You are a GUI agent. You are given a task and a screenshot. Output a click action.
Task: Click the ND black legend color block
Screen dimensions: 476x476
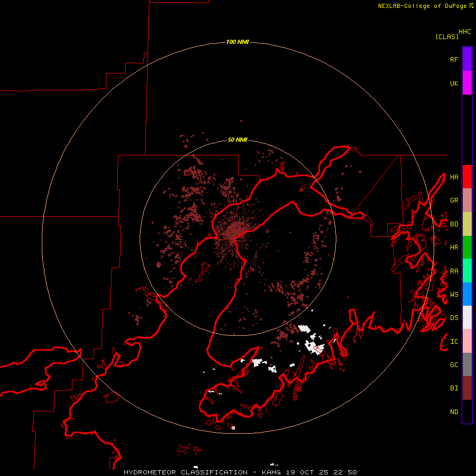coord(467,411)
